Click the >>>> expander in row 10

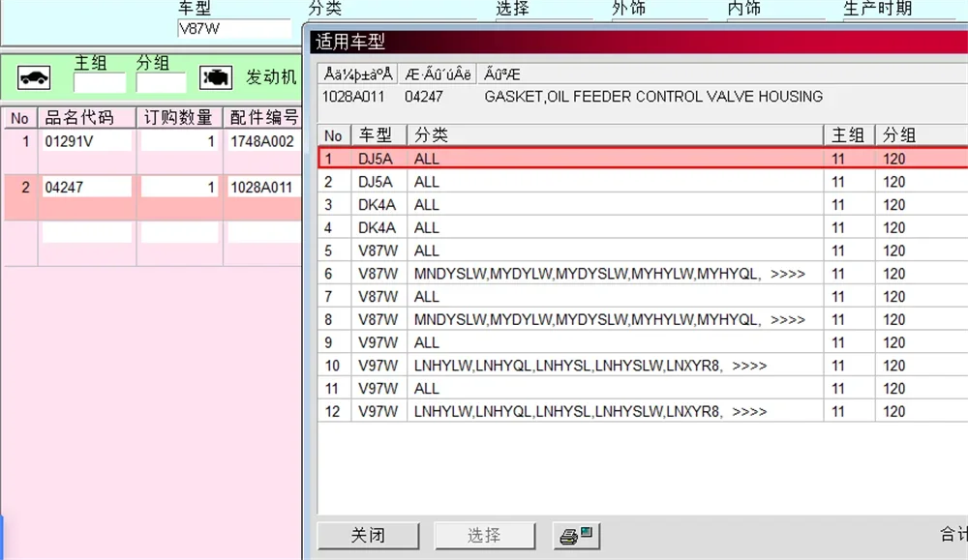[749, 366]
